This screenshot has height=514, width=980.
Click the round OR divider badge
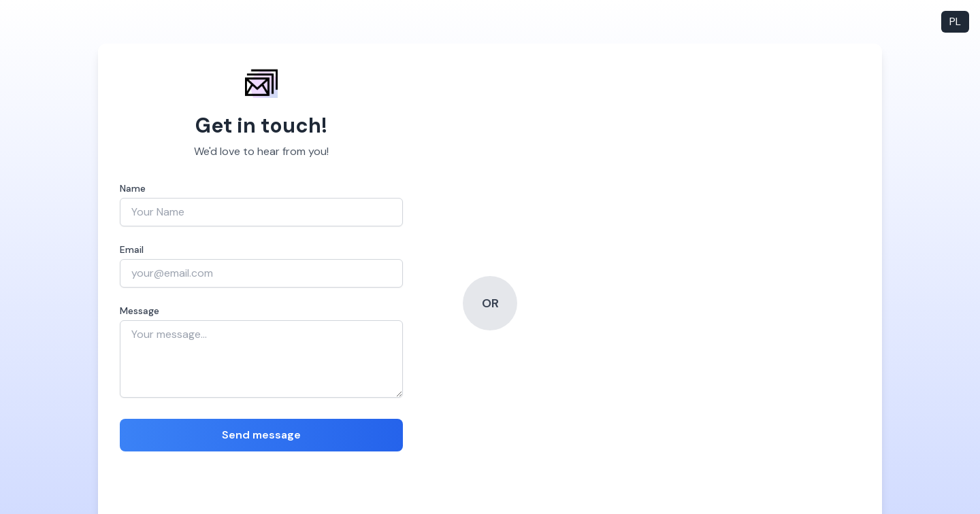pyautogui.click(x=490, y=303)
